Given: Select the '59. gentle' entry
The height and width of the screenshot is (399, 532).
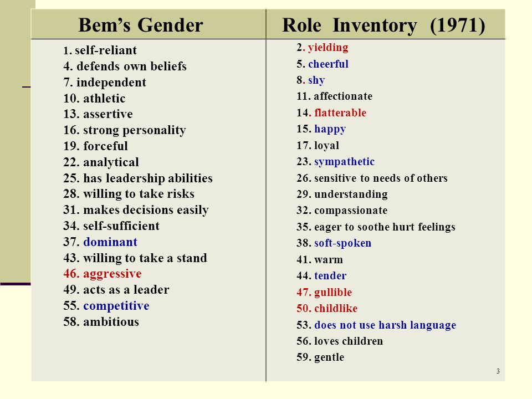Looking at the screenshot, I should [x=320, y=357].
